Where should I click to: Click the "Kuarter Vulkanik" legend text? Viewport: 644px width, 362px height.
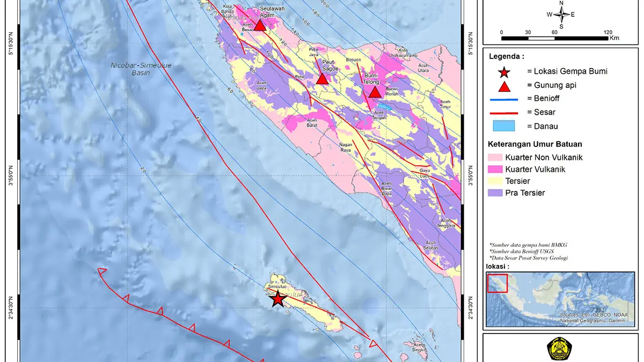click(535, 169)
